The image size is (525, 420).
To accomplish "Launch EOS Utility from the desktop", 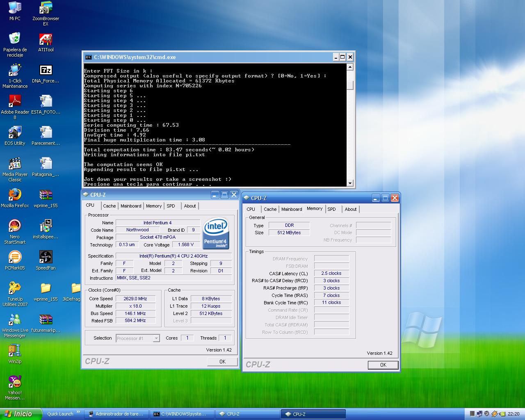I will tap(15, 136).
